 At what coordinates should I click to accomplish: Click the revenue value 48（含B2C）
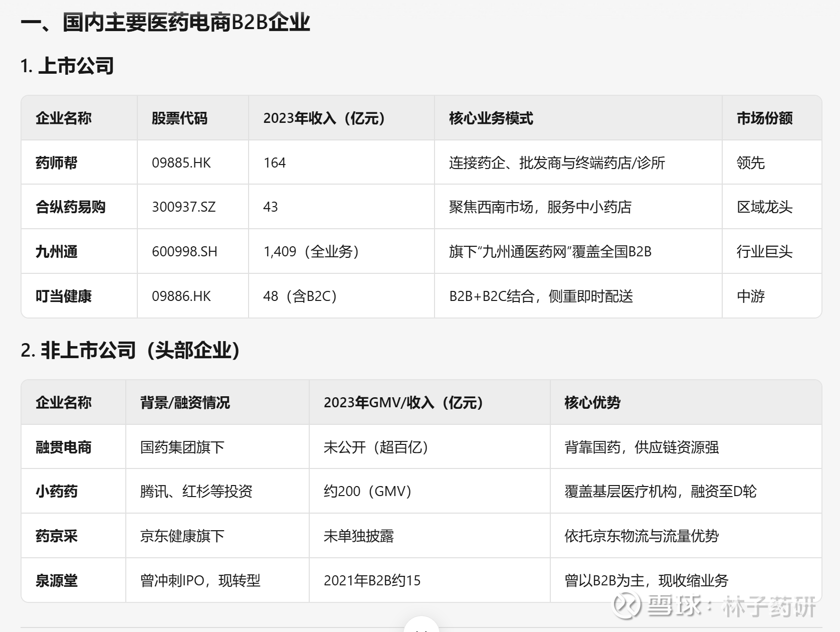click(x=300, y=296)
